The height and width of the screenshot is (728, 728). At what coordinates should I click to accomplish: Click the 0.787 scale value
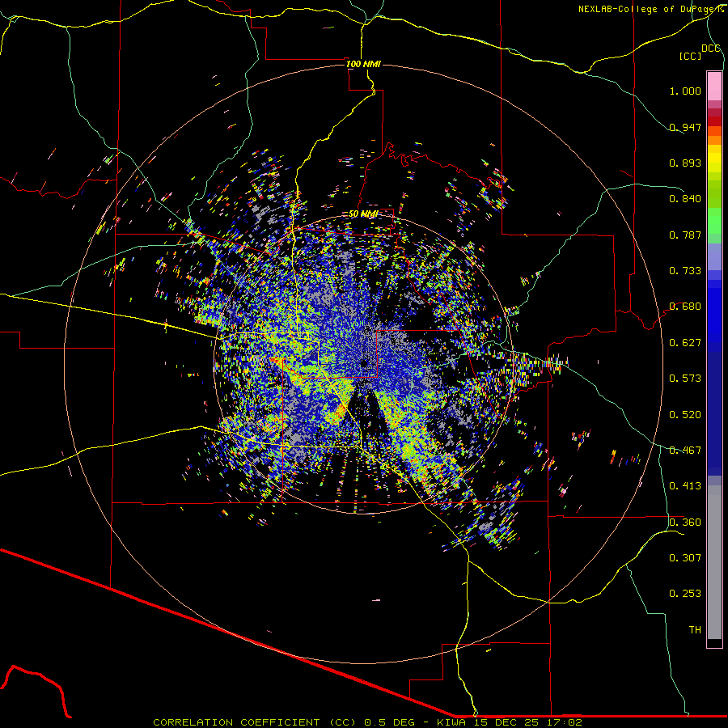pos(685,235)
